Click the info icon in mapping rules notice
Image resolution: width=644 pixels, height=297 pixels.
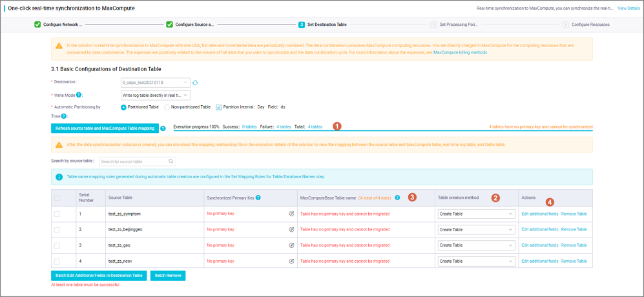[59, 177]
